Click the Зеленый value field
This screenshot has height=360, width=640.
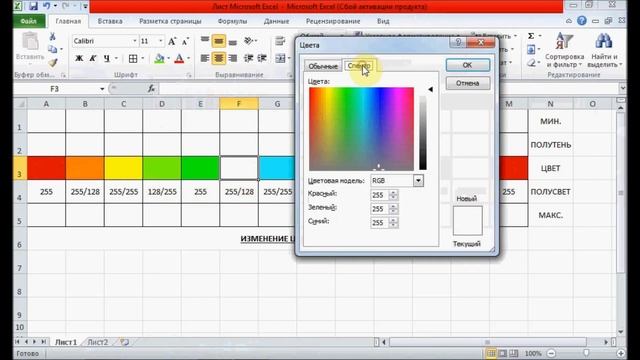click(x=380, y=209)
